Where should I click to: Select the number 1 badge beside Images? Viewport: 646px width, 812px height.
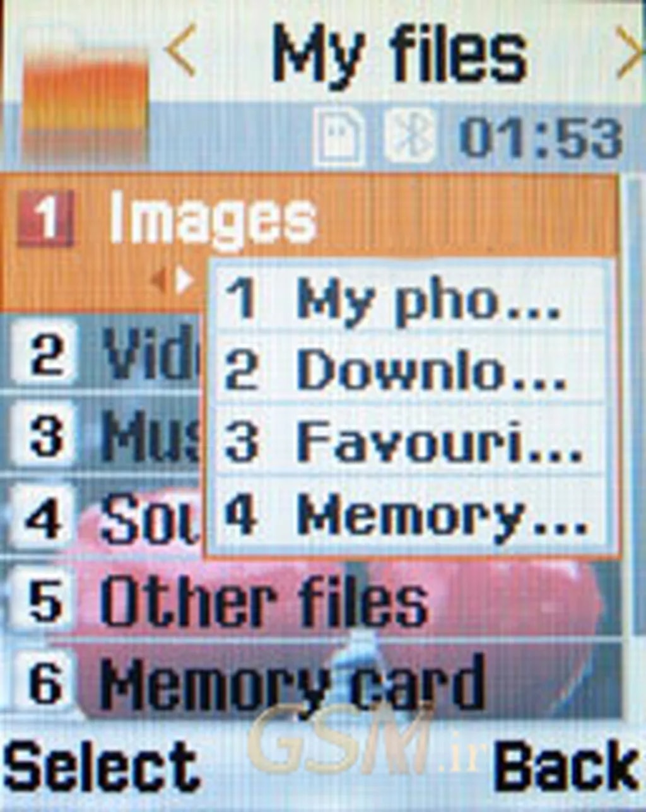tap(46, 218)
